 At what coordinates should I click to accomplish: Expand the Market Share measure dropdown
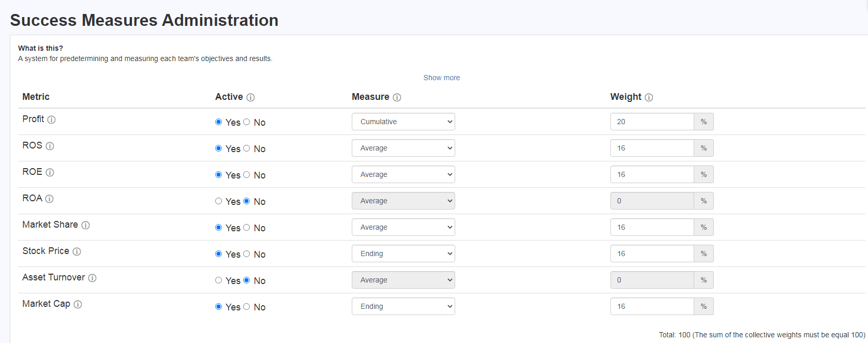tap(403, 227)
